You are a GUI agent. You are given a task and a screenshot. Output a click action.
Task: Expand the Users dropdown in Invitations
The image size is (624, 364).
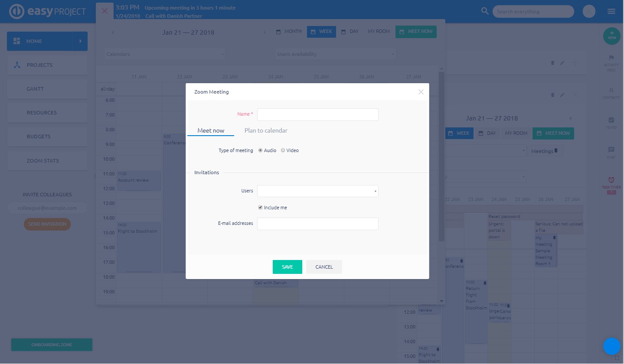click(317, 191)
